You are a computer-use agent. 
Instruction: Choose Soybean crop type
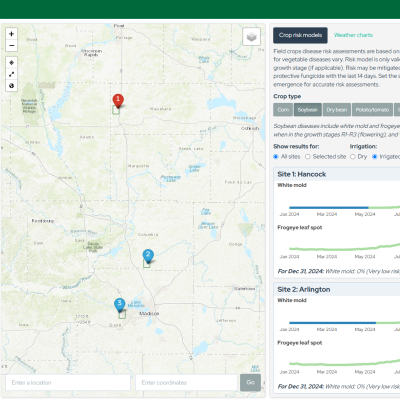click(308, 110)
